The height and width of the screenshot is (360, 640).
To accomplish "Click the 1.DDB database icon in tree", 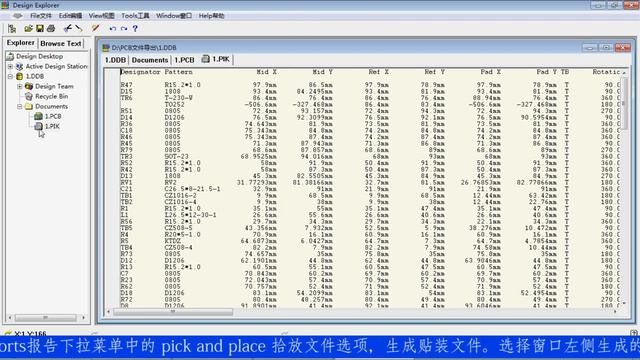I will (19, 76).
